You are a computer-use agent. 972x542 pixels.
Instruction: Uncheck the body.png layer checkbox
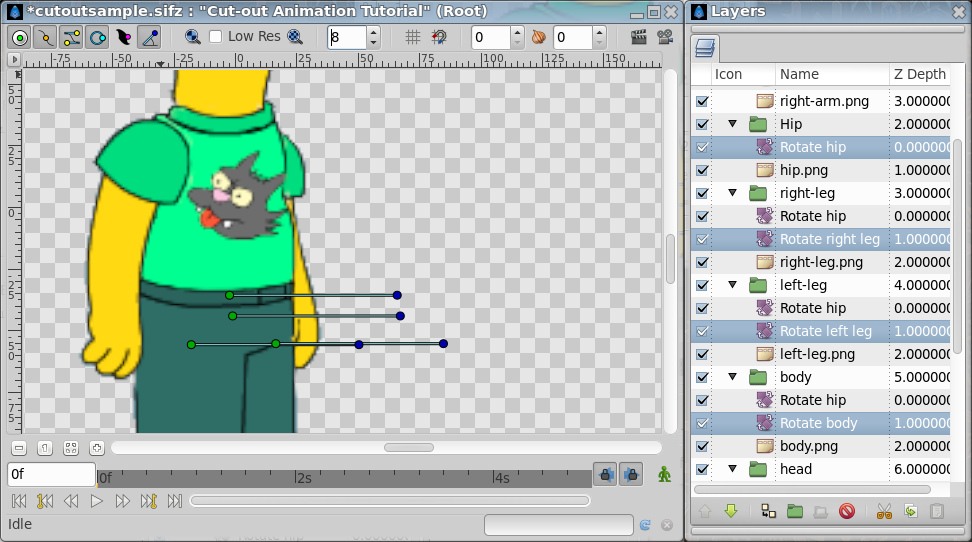pos(702,446)
